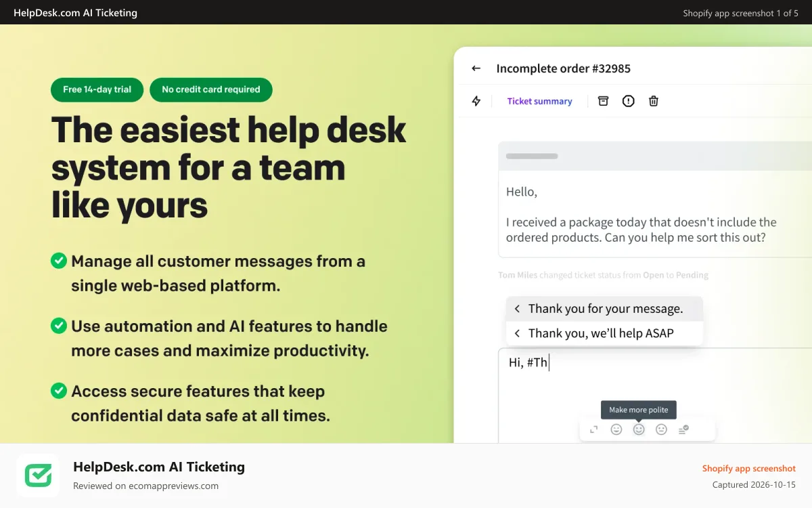Click the Shopify app screenshot 1 of 5 label
The width and height of the screenshot is (812, 508).
coord(740,13)
